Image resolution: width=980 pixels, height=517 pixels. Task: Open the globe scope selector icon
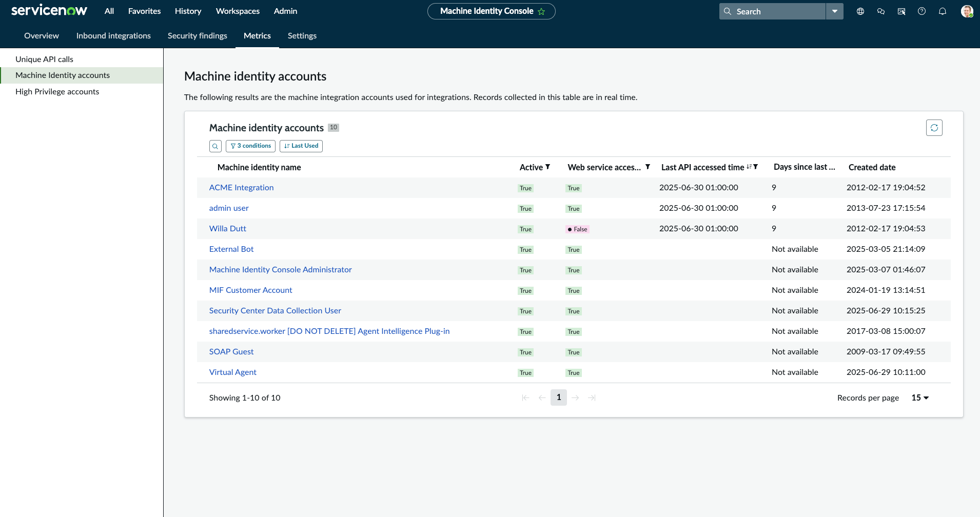860,11
